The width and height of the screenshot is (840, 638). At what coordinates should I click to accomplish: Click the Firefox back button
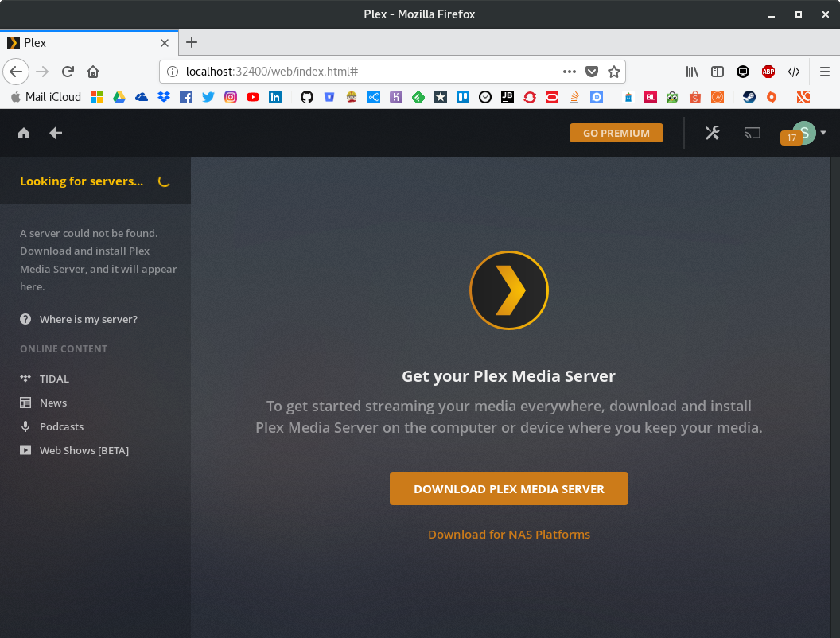coord(16,72)
